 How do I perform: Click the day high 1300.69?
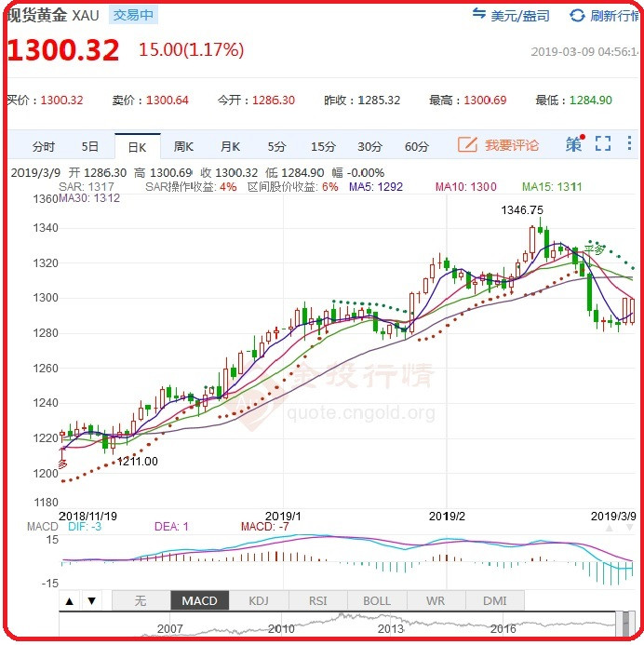(485, 100)
